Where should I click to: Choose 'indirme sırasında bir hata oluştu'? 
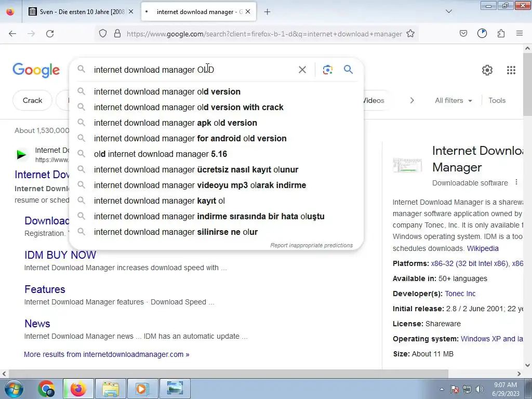point(217,217)
